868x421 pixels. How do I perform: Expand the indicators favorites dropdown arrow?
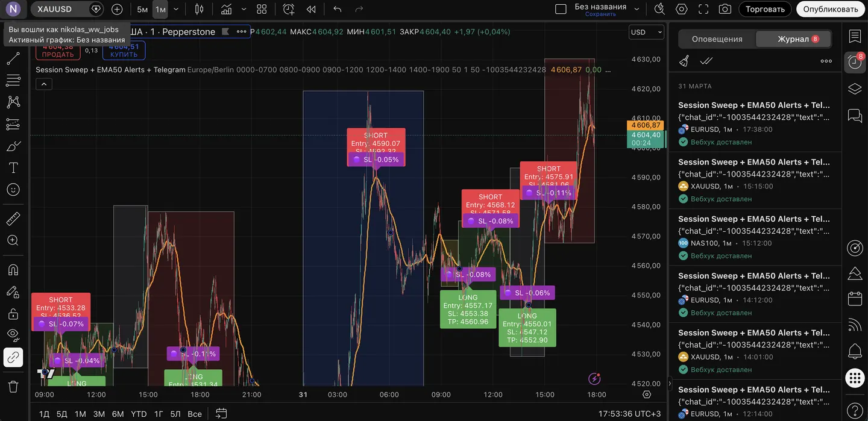[x=244, y=9]
